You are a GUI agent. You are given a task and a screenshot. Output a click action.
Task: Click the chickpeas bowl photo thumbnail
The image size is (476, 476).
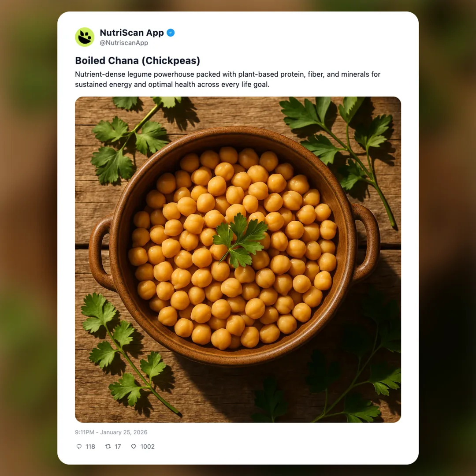click(x=238, y=259)
